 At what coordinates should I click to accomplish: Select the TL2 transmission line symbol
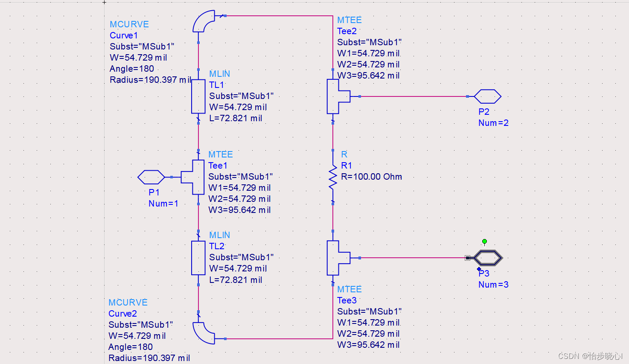(x=198, y=258)
